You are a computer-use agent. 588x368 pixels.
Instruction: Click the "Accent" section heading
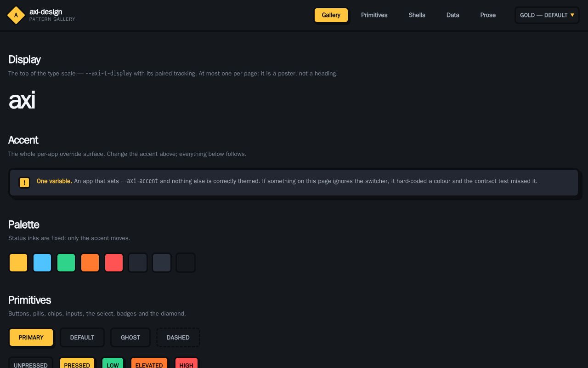coord(23,140)
